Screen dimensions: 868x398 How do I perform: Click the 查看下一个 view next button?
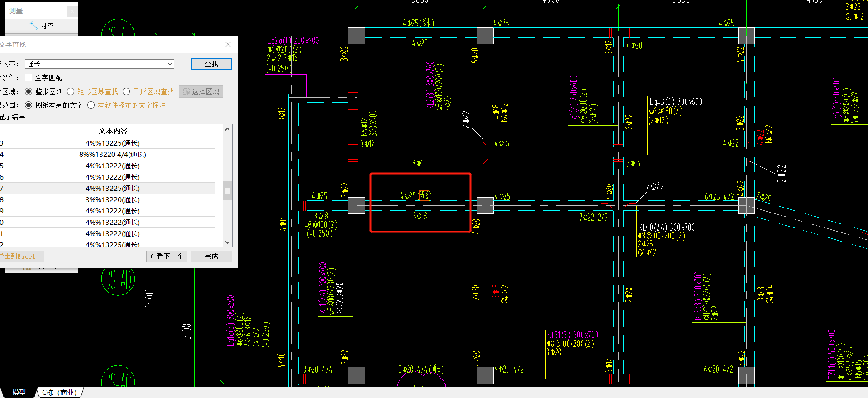[167, 256]
